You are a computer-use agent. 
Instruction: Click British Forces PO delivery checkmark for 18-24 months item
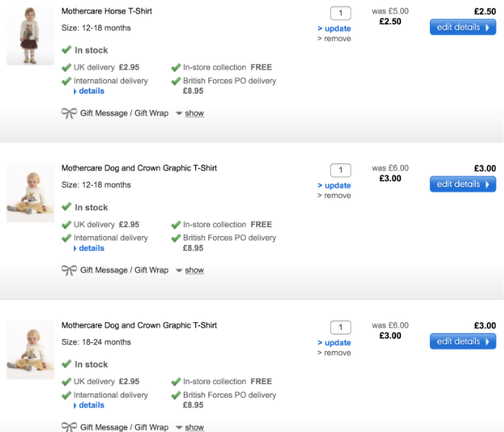click(x=176, y=395)
